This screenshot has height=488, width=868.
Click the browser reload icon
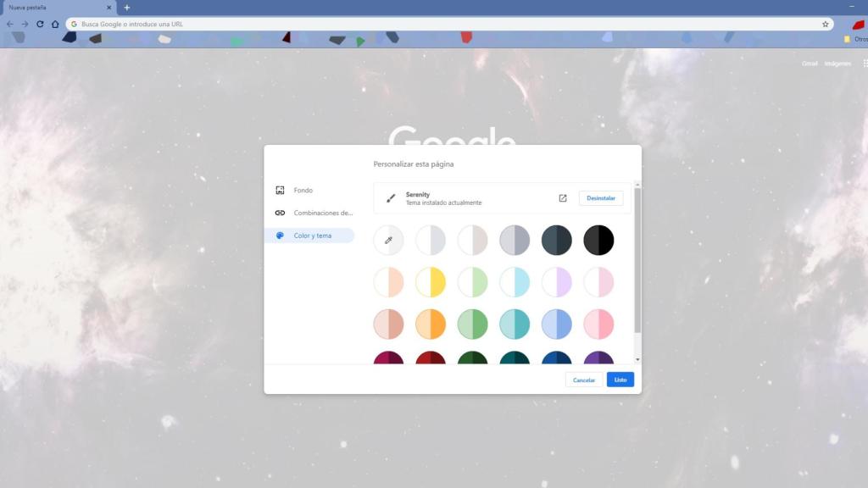40,24
